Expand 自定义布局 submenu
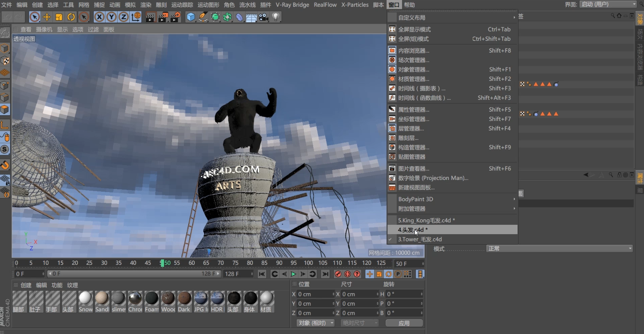The image size is (644, 334). (452, 17)
